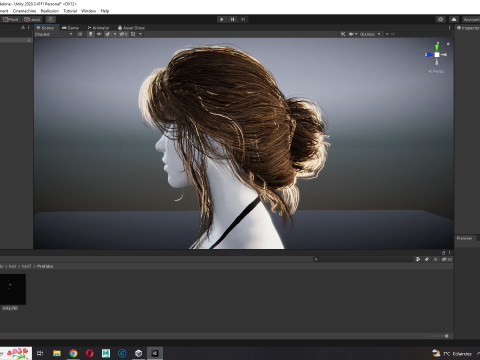
Task: Click the hierarchy lock icon
Action: pyautogui.click(x=23, y=27)
